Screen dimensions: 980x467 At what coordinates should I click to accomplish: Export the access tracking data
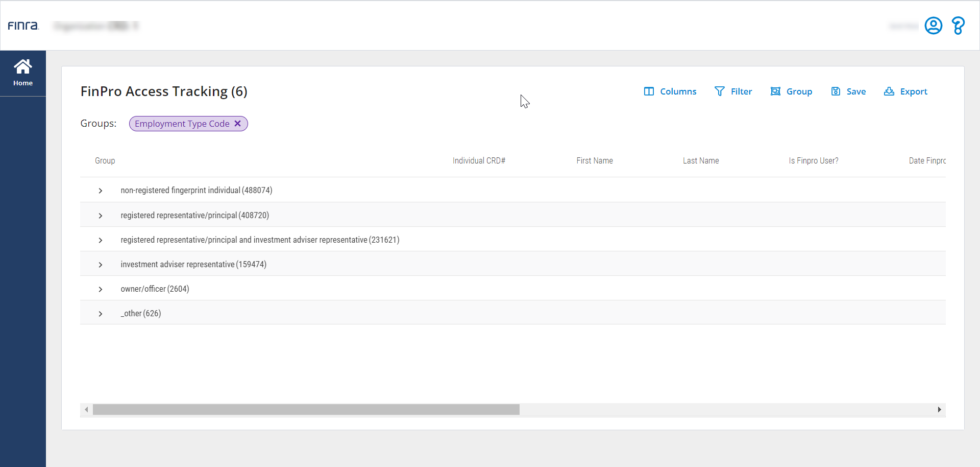905,91
